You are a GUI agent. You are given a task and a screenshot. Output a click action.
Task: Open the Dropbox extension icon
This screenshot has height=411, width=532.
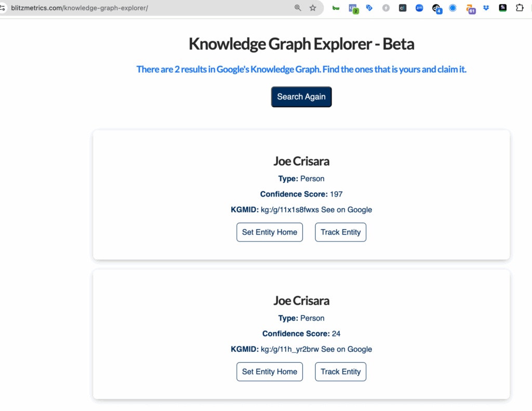pos(486,8)
